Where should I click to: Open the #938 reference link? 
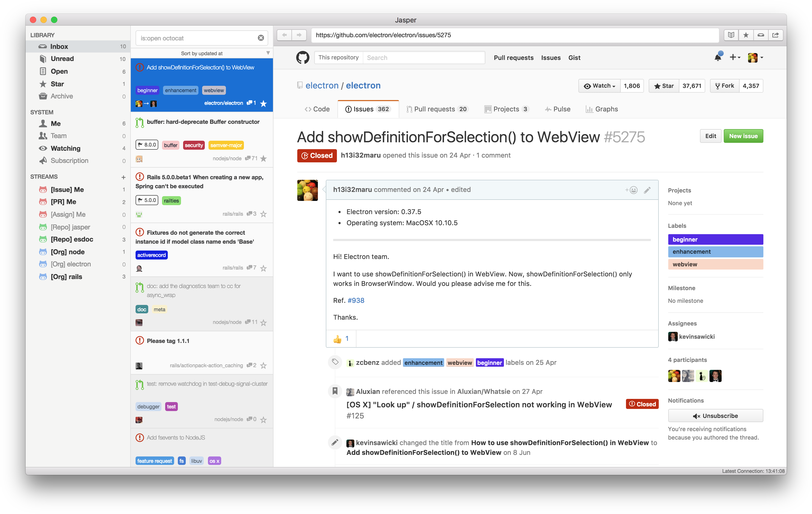(x=356, y=300)
